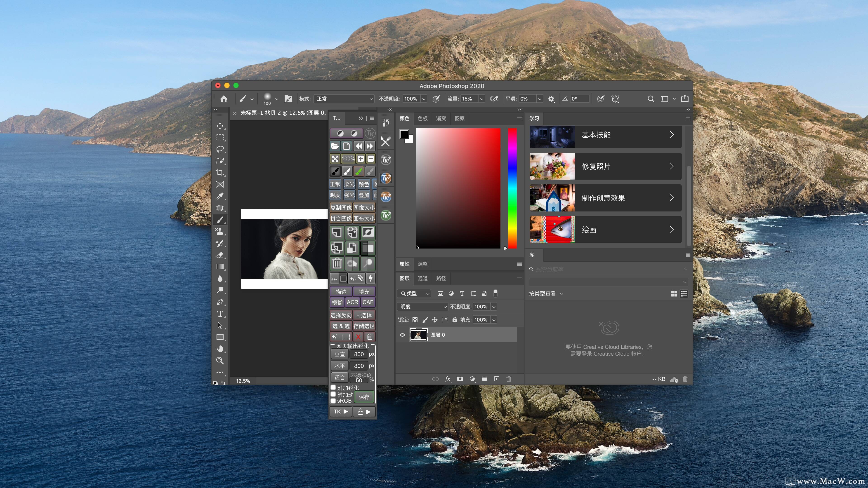Select the Hand tool
868x488 pixels.
click(x=220, y=349)
